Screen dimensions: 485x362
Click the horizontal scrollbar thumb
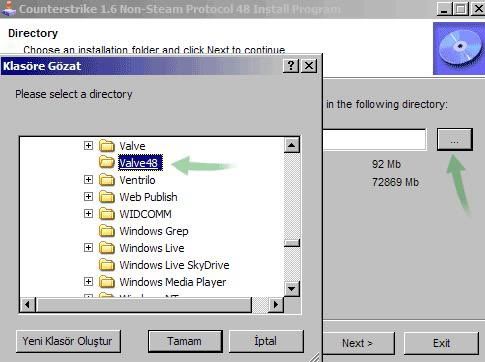pos(144,304)
